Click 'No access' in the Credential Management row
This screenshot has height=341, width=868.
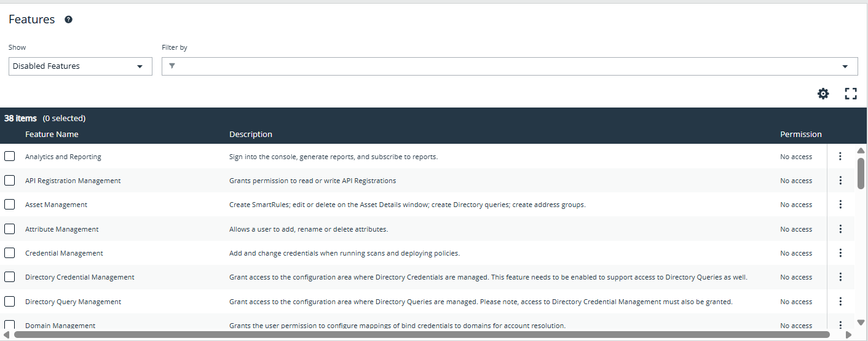(x=796, y=253)
